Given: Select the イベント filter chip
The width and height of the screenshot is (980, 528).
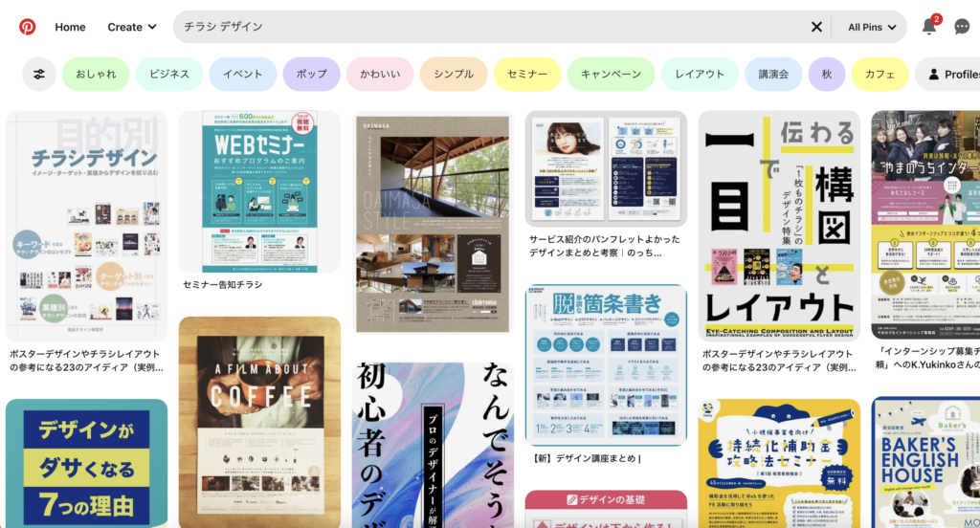Looking at the screenshot, I should (242, 74).
